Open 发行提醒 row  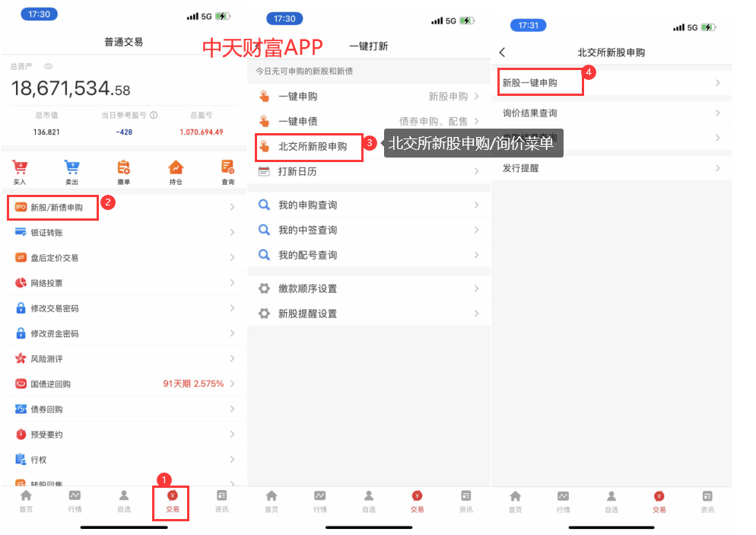[611, 168]
